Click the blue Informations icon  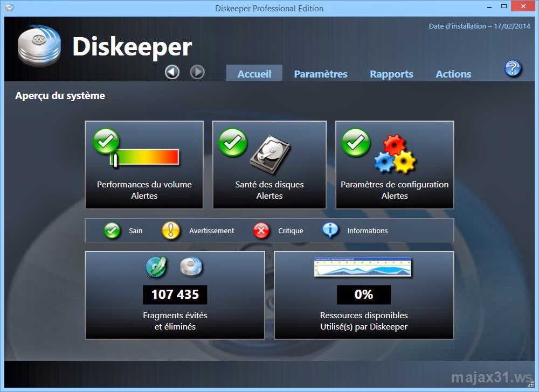(330, 230)
